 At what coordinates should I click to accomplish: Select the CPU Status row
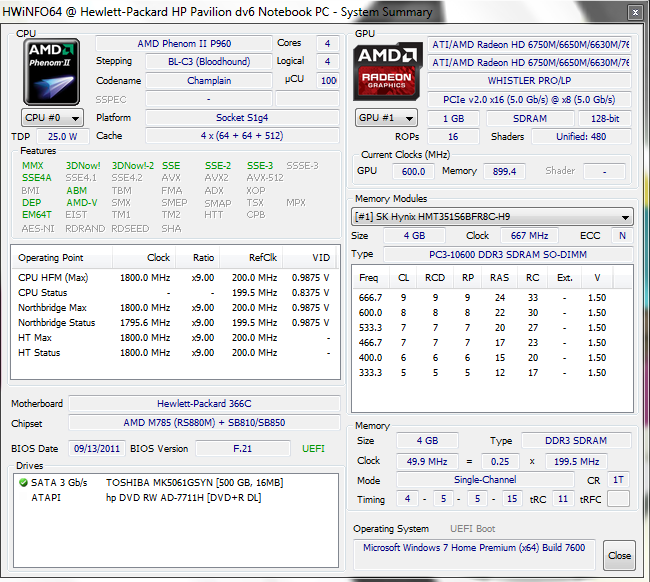[x=174, y=293]
